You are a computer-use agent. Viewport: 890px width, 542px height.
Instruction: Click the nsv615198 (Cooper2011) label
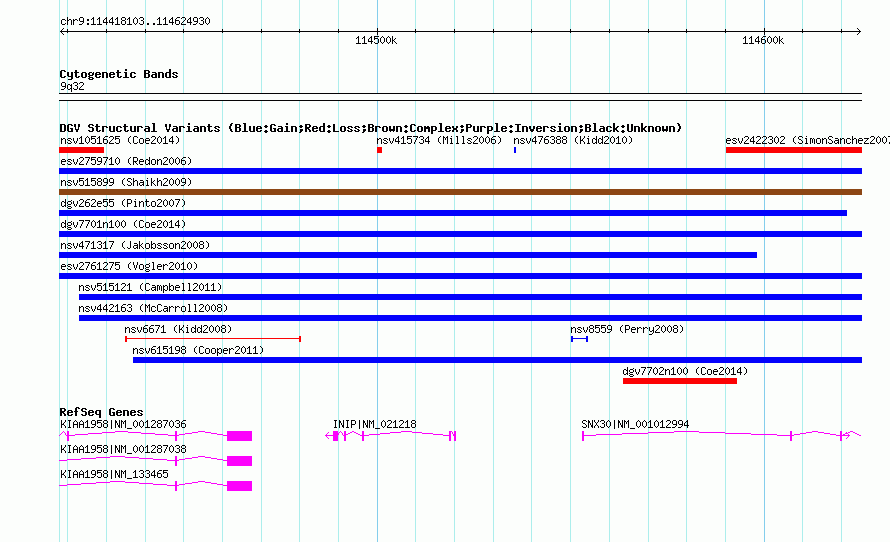198,350
